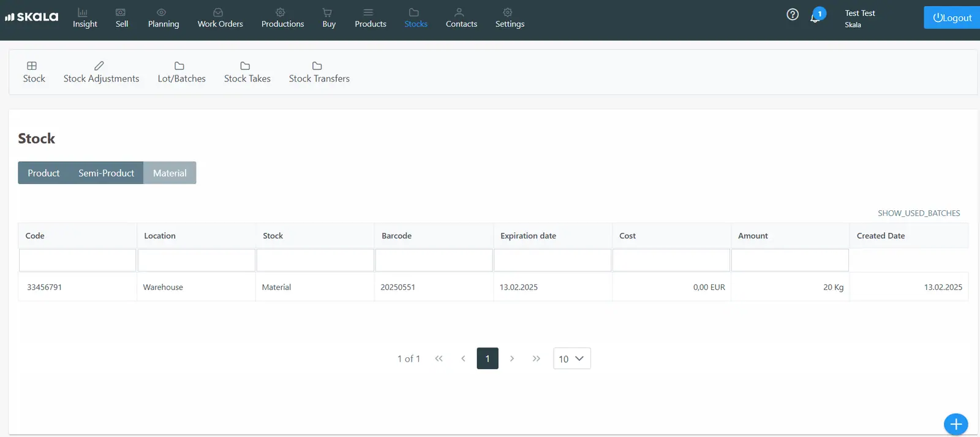The height and width of the screenshot is (437, 980).
Task: Click page number 1 button
Action: (488, 359)
